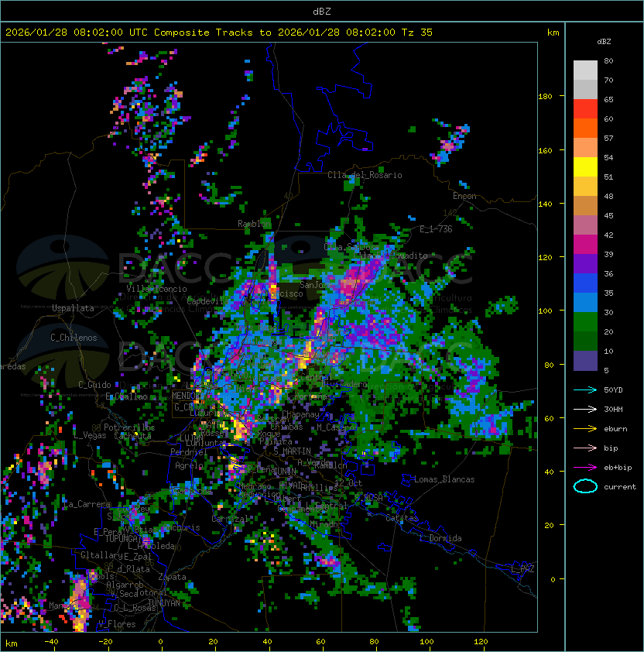Image resolution: width=644 pixels, height=652 pixels.
Task: Click the white 30HM arrow in legend
Action: (585, 409)
